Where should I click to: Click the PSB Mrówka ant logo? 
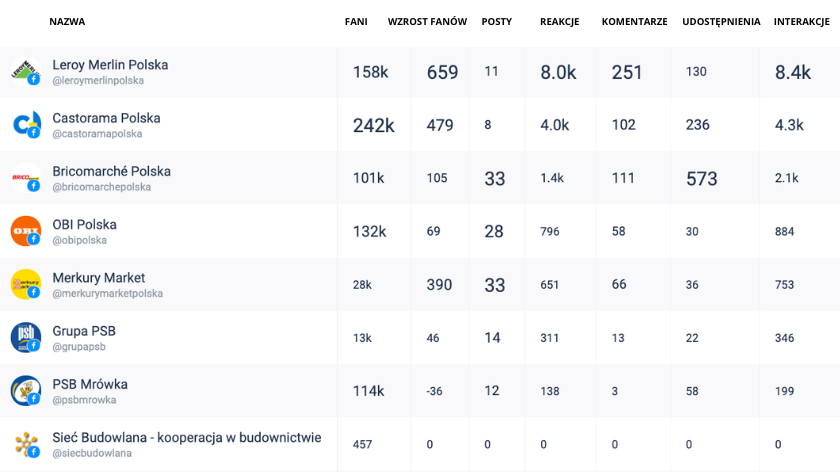pos(26,391)
